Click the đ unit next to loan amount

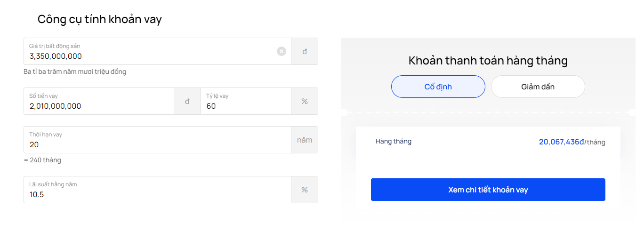point(187,101)
